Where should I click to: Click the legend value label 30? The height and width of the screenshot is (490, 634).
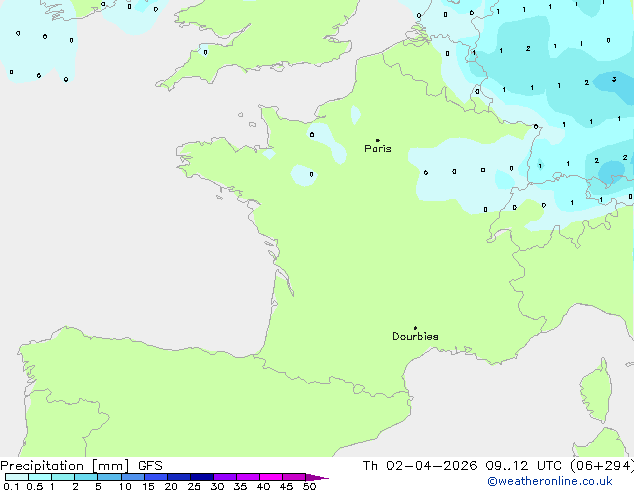click(217, 486)
